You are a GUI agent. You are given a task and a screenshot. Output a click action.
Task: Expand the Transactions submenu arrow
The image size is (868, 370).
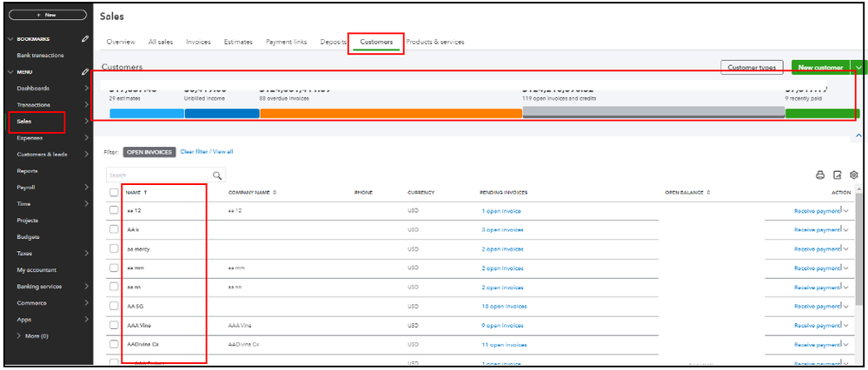(x=86, y=105)
